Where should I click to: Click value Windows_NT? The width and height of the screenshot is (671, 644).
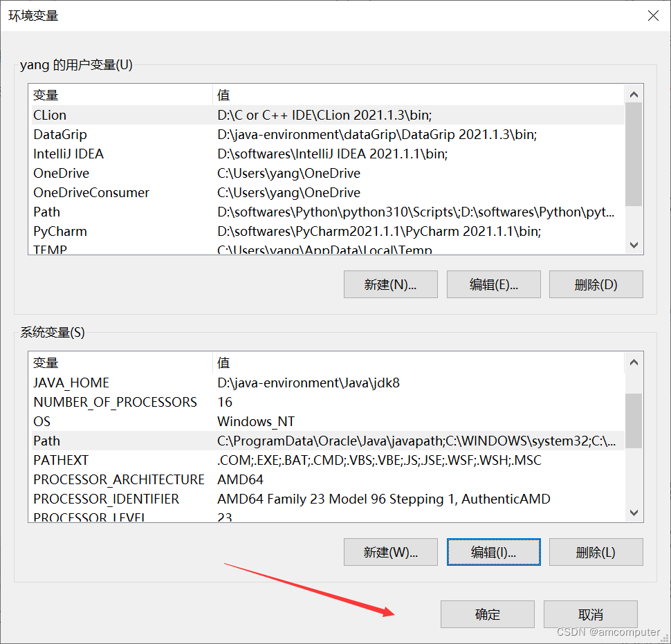pos(256,421)
